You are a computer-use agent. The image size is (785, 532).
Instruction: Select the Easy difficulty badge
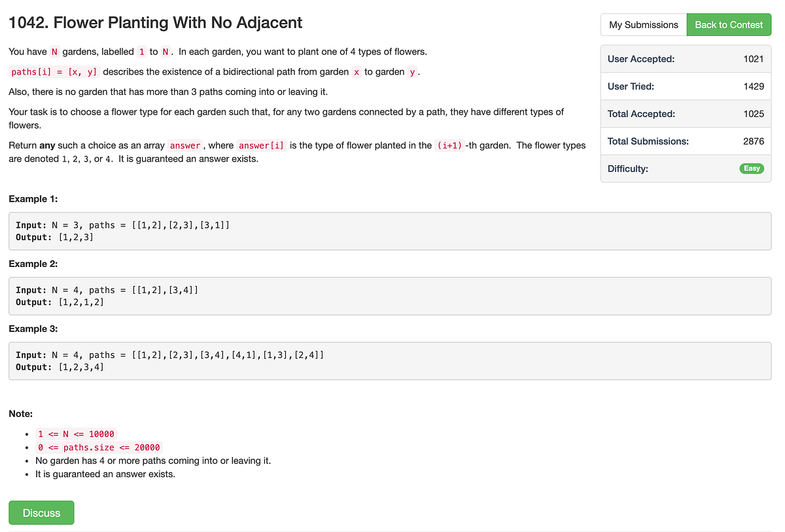751,168
